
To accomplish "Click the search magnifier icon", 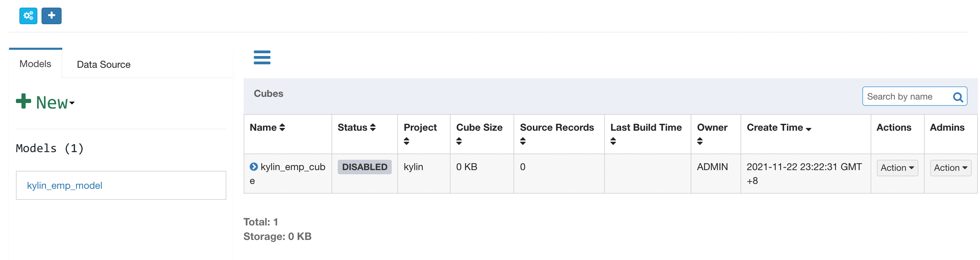I will 958,97.
